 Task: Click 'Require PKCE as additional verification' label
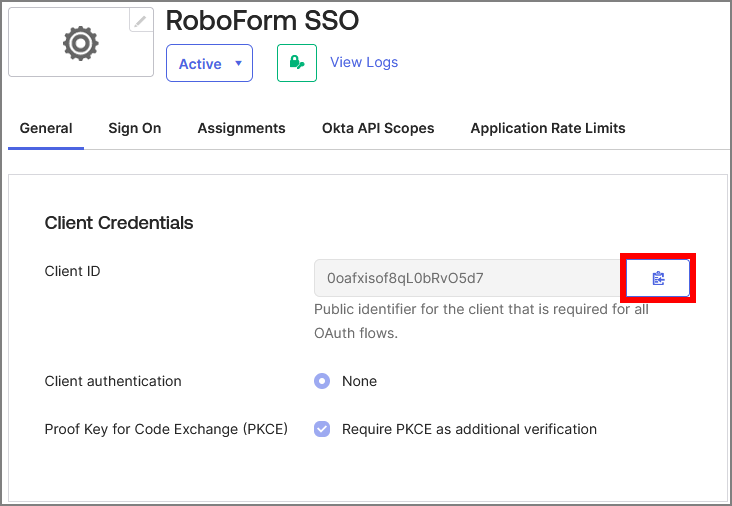(469, 429)
